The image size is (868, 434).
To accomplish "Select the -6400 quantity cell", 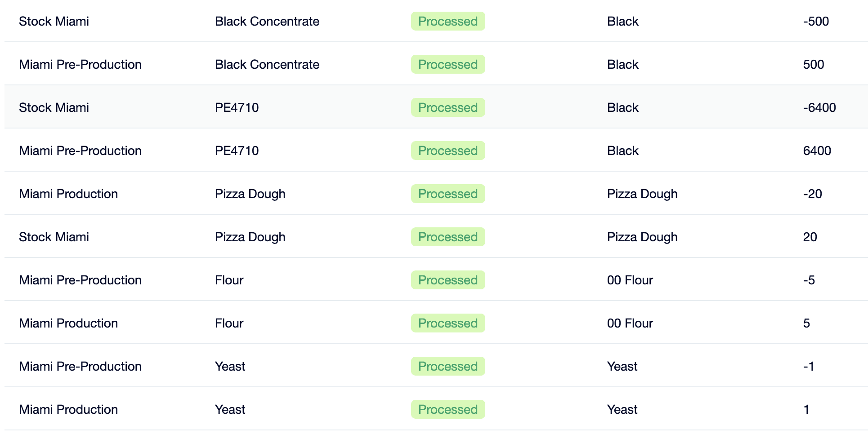I will 819,107.
